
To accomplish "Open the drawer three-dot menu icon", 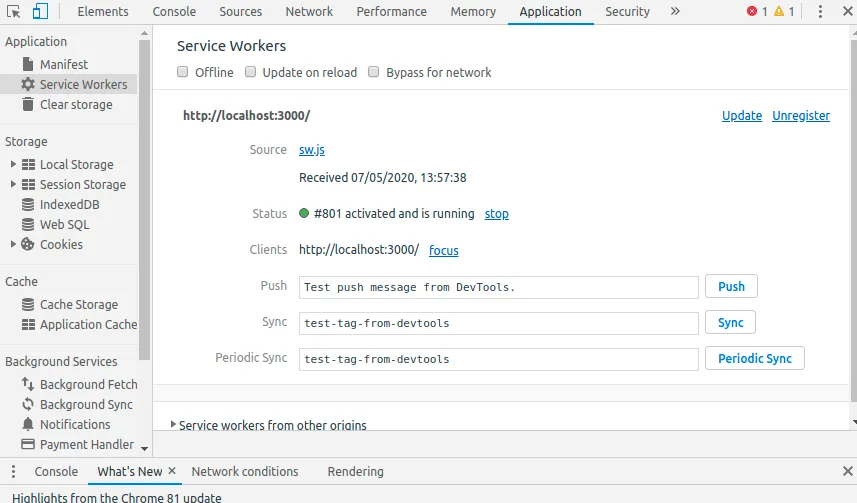I will tap(14, 472).
